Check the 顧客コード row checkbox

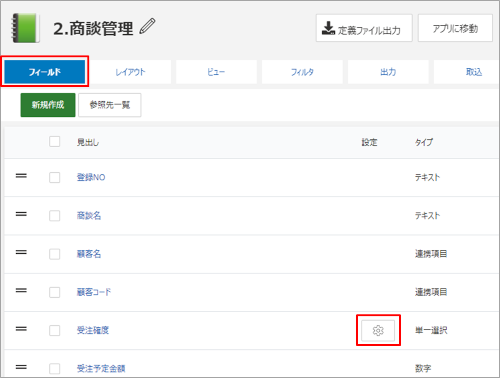click(x=55, y=292)
